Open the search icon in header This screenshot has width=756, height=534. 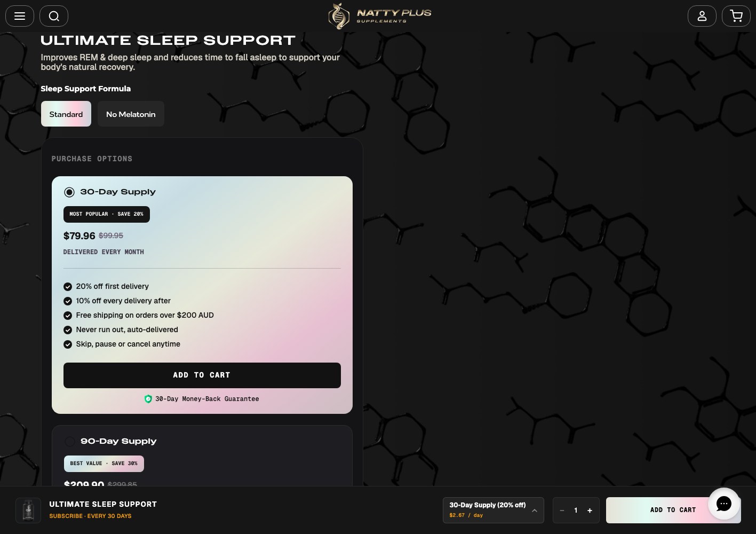(x=54, y=16)
